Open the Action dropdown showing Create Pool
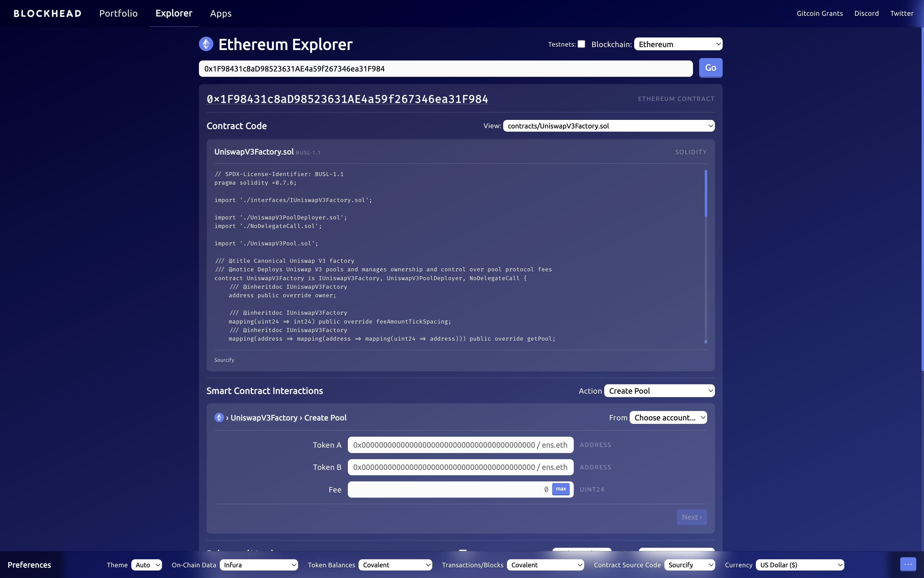The image size is (924, 578). point(659,391)
